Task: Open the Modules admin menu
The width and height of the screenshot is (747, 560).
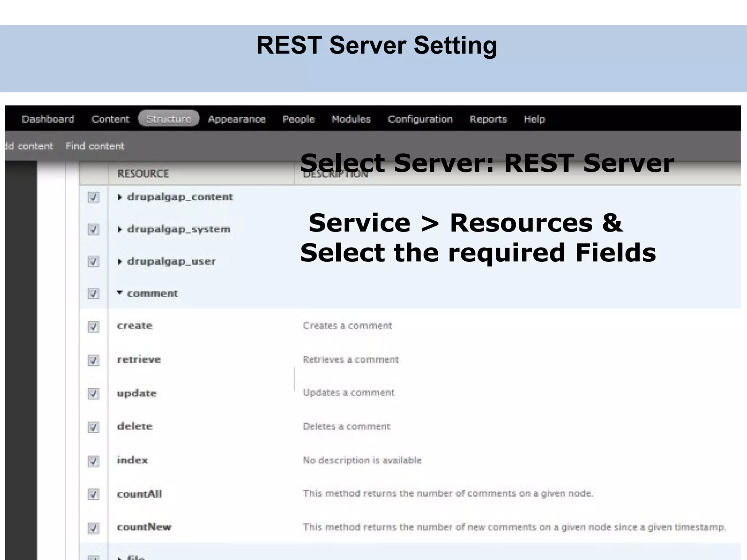Action: 351,119
